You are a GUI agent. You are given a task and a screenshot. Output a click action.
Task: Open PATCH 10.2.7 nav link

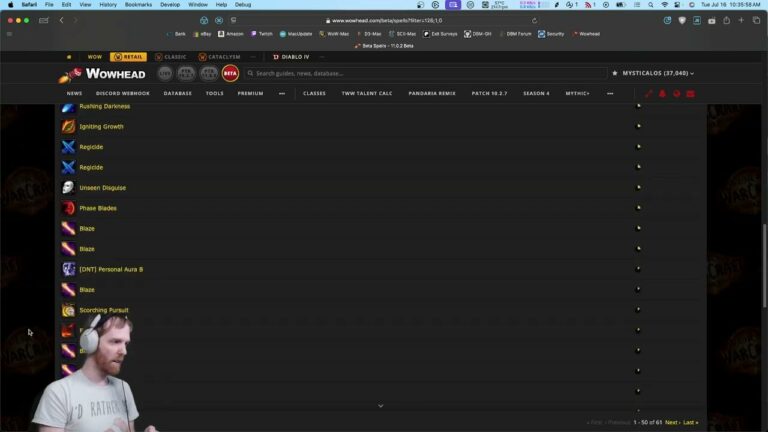489,93
